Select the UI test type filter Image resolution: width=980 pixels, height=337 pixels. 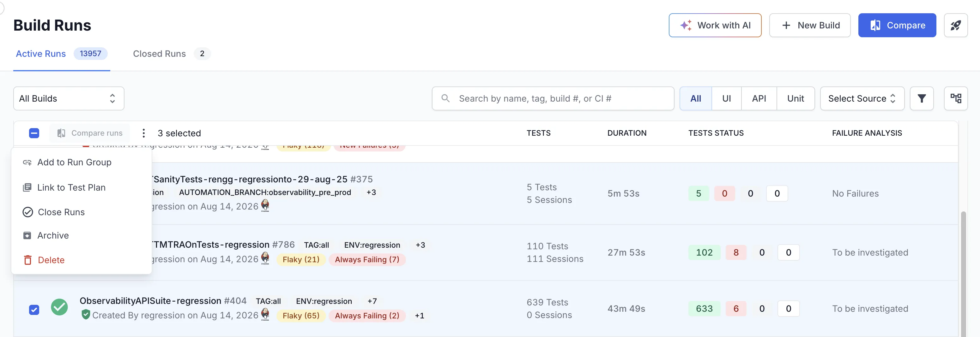click(726, 98)
